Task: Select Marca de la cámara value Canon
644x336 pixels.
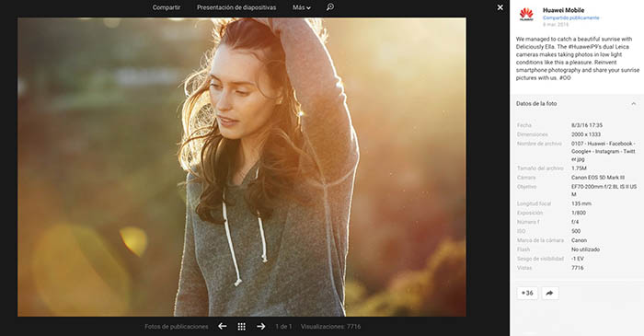Action: point(579,240)
